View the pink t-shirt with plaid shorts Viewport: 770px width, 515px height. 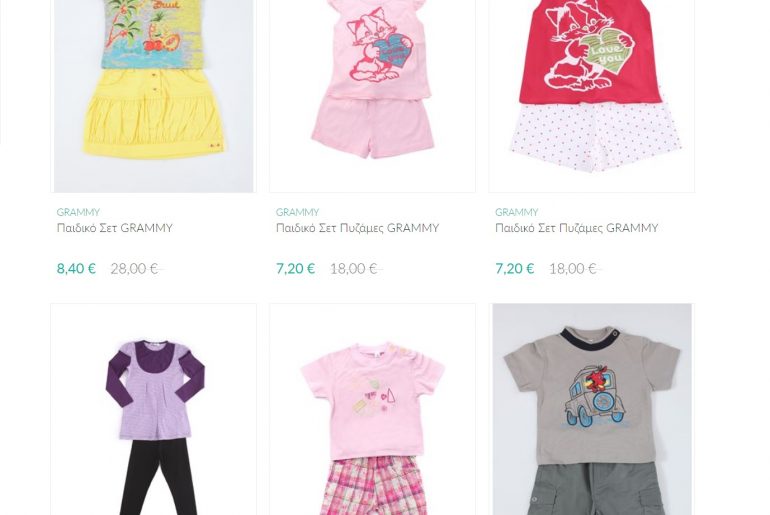point(372,409)
